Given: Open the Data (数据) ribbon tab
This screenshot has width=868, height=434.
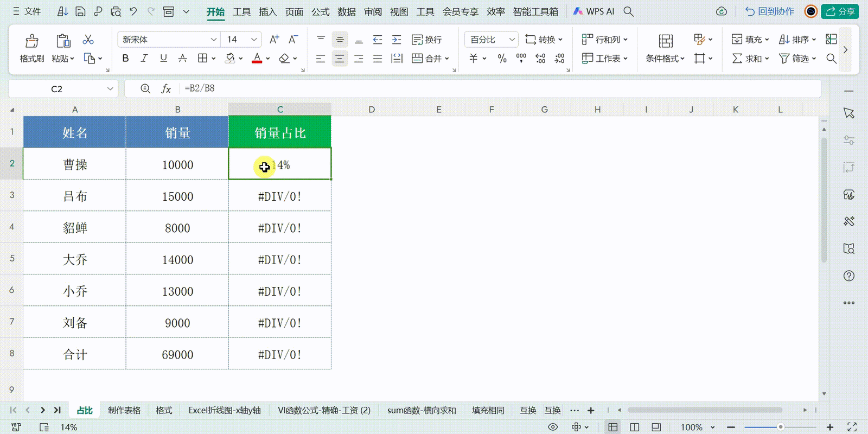Looking at the screenshot, I should tap(347, 11).
